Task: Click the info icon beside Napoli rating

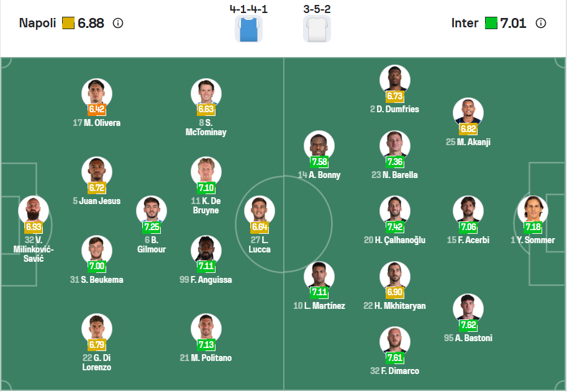Action: click(118, 24)
